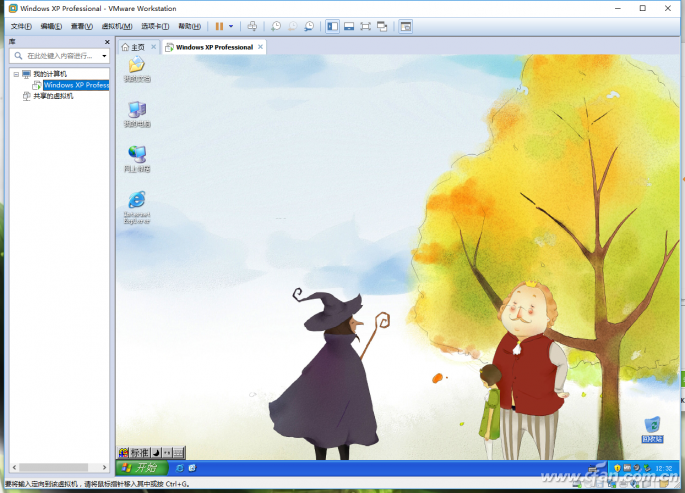Open the 查看(V) menu

point(82,26)
